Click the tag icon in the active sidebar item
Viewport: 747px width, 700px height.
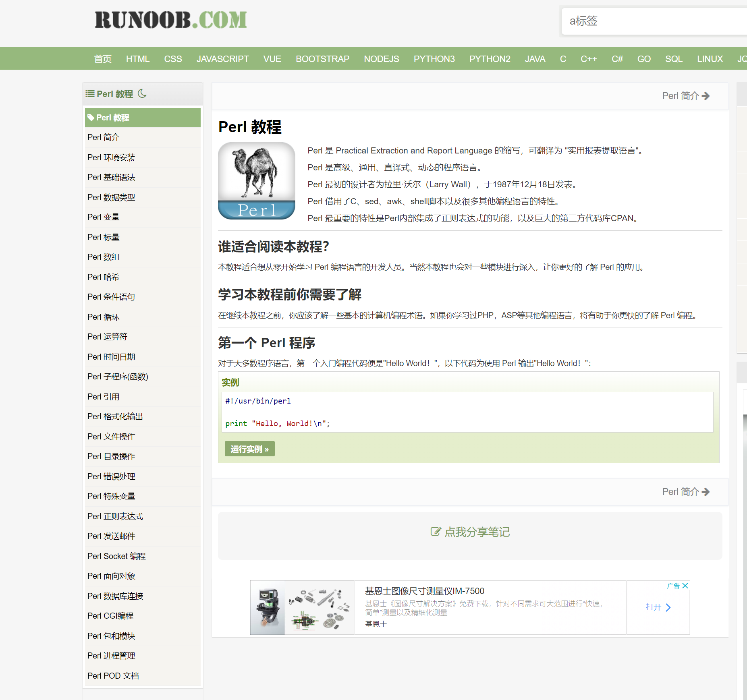point(91,118)
